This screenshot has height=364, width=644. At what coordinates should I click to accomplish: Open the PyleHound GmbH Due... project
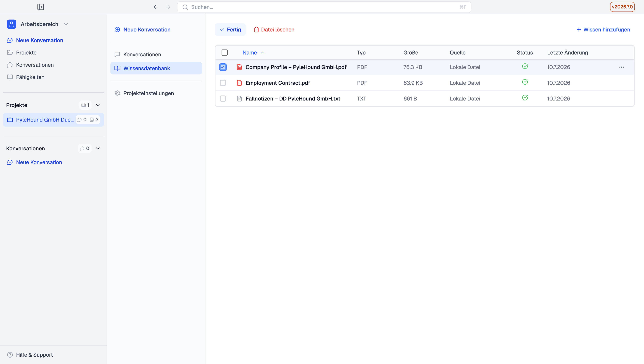point(53,120)
